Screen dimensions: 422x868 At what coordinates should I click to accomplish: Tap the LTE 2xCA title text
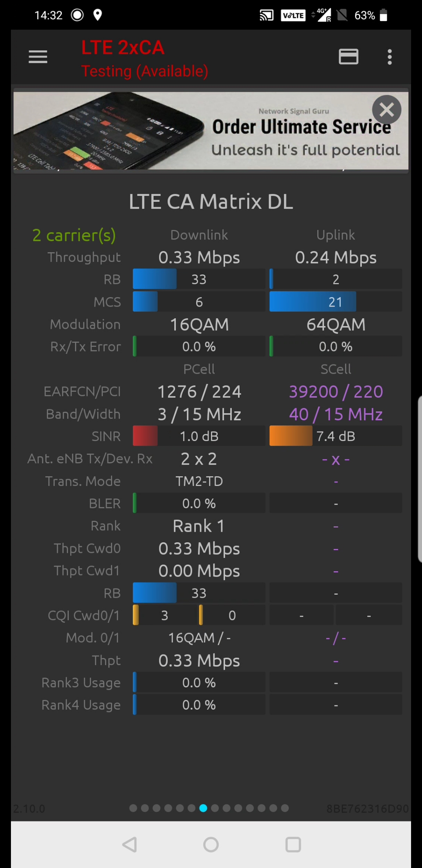(x=123, y=48)
